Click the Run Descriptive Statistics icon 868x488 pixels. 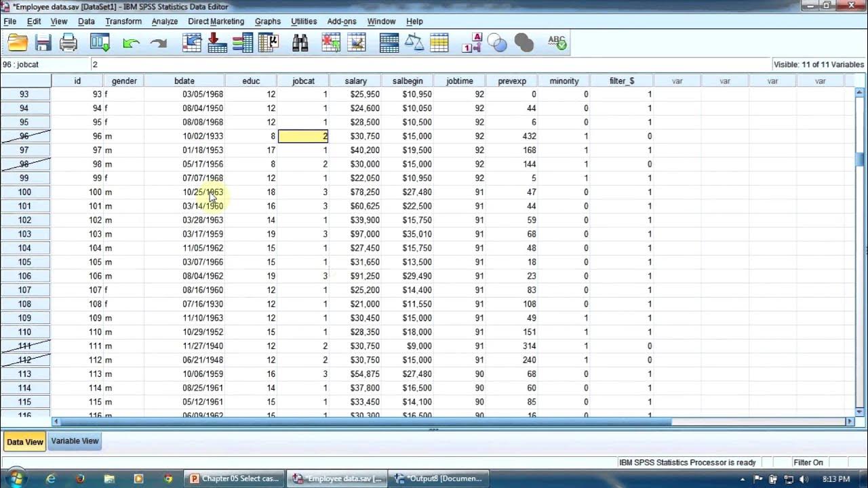tap(269, 43)
